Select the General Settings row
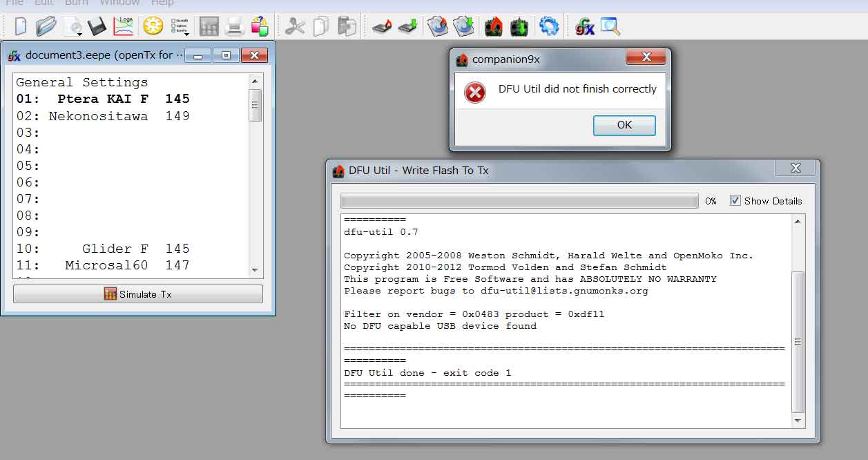Viewport: 868px width, 460px height. tap(131, 82)
